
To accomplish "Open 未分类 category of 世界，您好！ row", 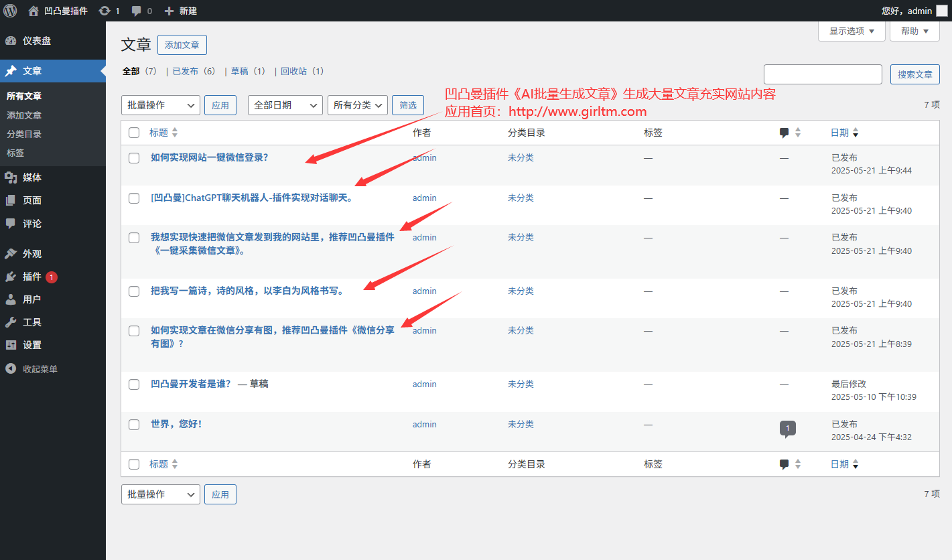I will pyautogui.click(x=521, y=424).
